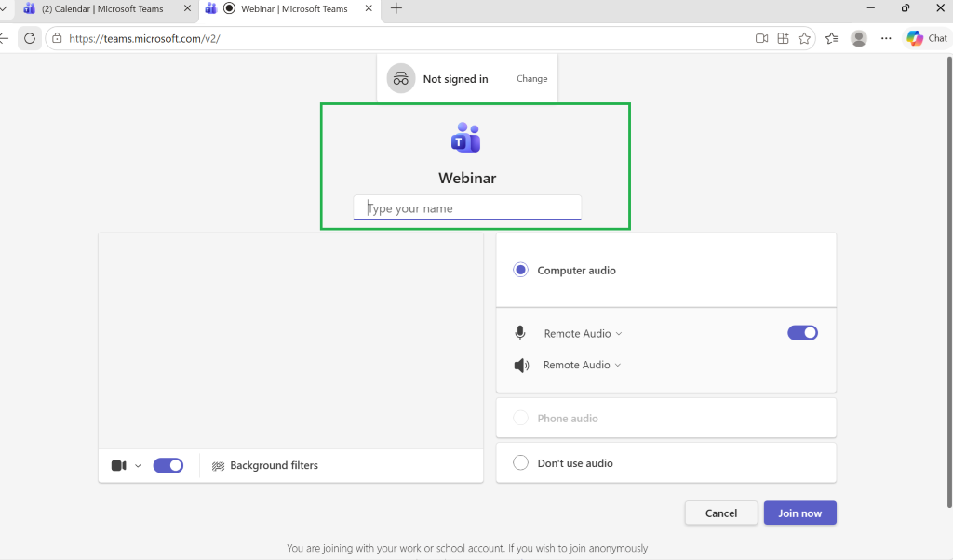Screen dimensions: 953x560
Task: Click the tab list chevron at far left
Action: [3, 8]
